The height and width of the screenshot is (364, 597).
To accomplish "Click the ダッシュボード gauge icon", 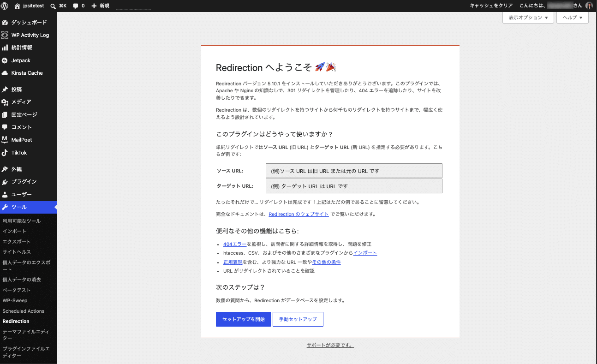I will point(5,23).
